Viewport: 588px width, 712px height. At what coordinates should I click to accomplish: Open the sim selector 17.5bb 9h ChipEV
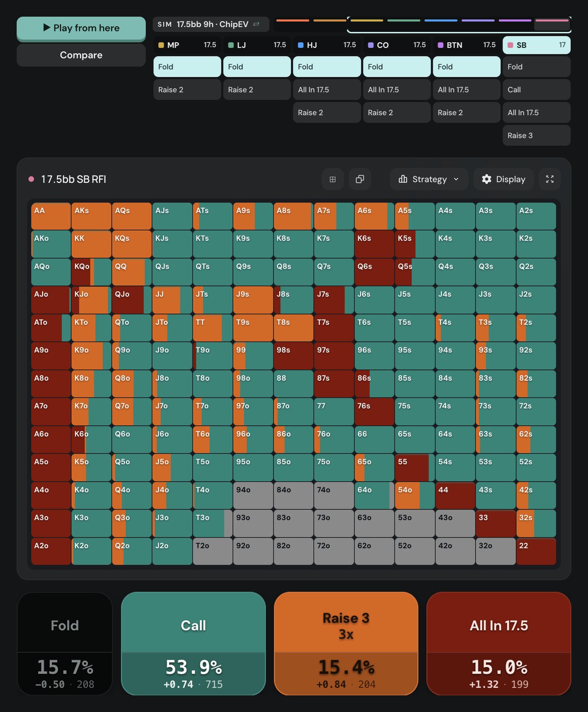point(211,24)
